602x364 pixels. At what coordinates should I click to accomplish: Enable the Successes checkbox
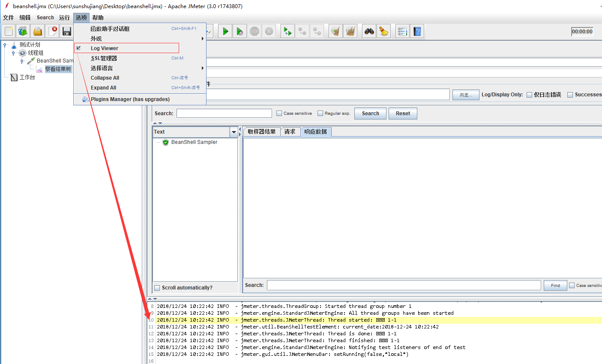pyautogui.click(x=570, y=95)
